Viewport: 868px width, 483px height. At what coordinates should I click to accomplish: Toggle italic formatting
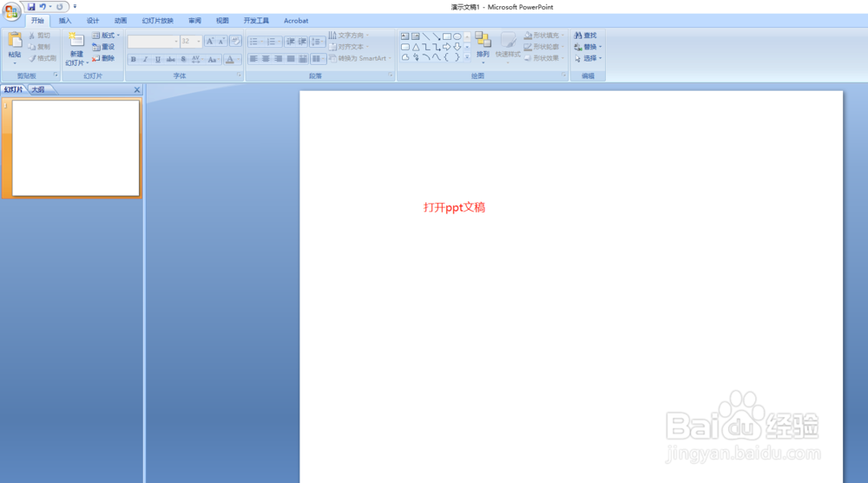146,59
